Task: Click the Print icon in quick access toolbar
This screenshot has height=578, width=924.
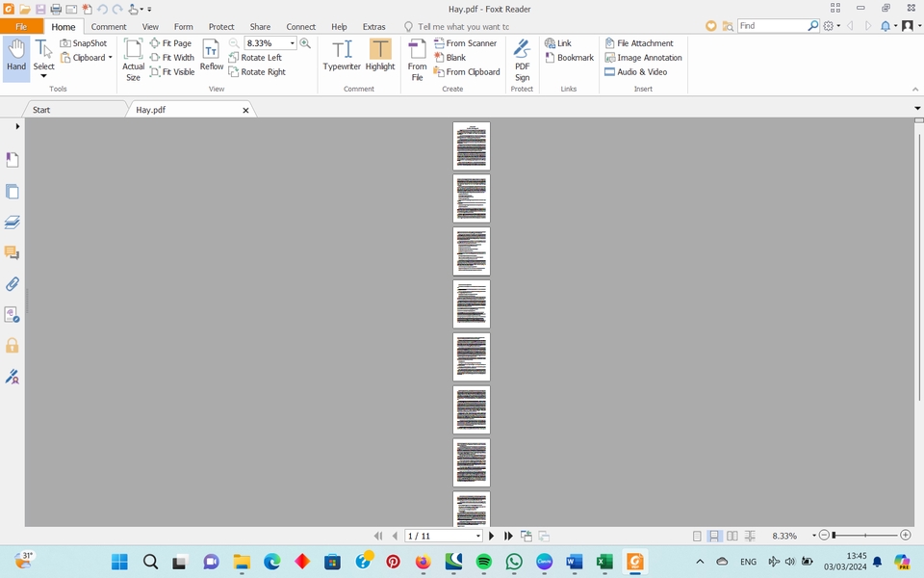Action: (x=56, y=9)
